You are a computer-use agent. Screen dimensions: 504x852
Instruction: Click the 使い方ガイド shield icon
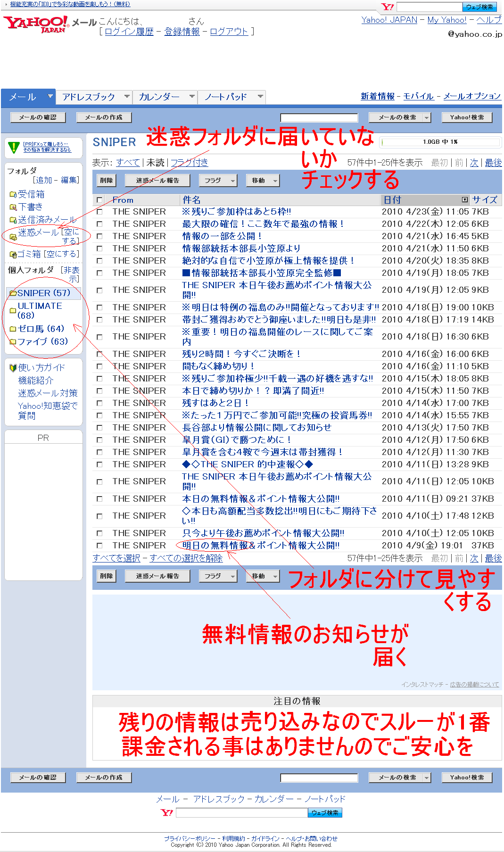click(x=13, y=368)
